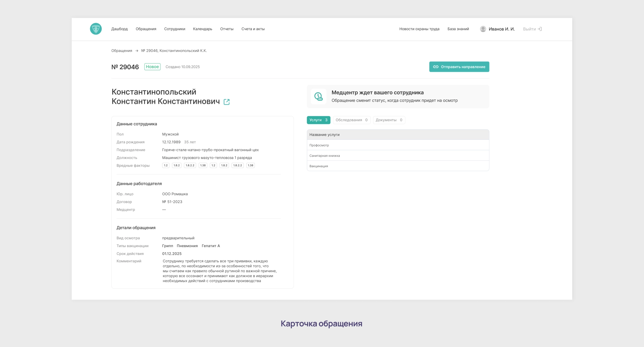Viewport: 644px width, 347px height.
Task: Open employee profile via external link icon
Action: click(x=227, y=102)
